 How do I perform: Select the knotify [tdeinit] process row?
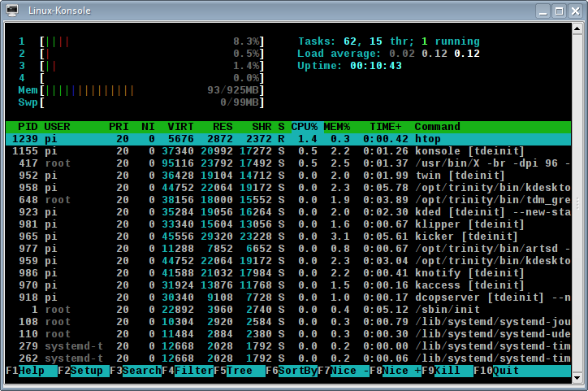point(288,273)
